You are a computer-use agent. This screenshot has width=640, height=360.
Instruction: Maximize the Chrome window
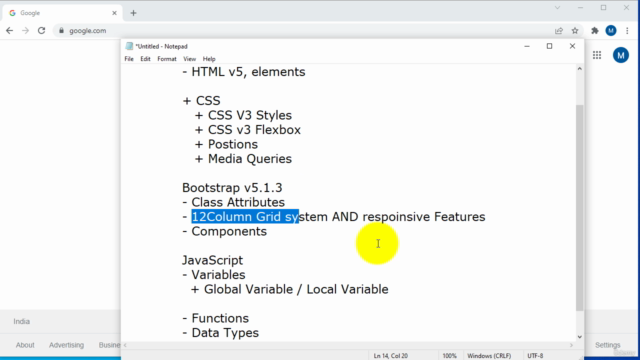603,8
